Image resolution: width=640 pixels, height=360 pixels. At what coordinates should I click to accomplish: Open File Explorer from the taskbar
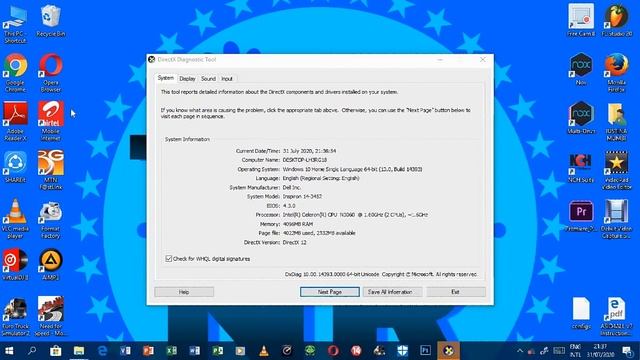tap(79, 351)
